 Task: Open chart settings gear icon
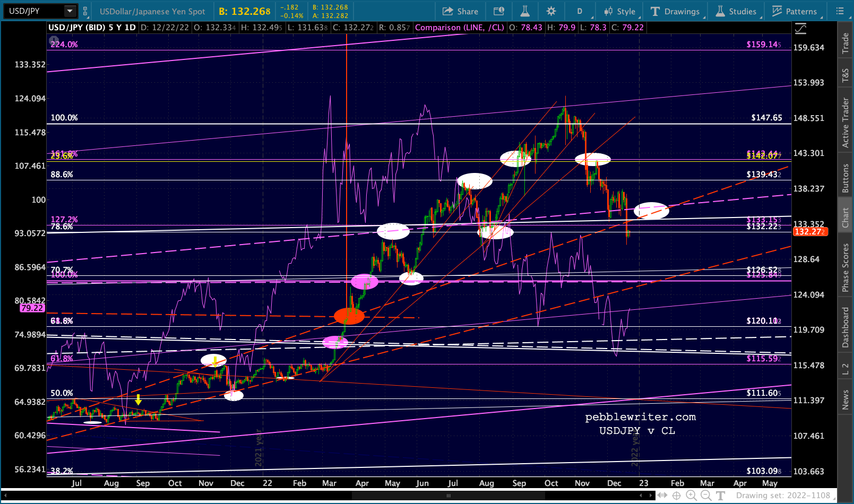click(551, 11)
